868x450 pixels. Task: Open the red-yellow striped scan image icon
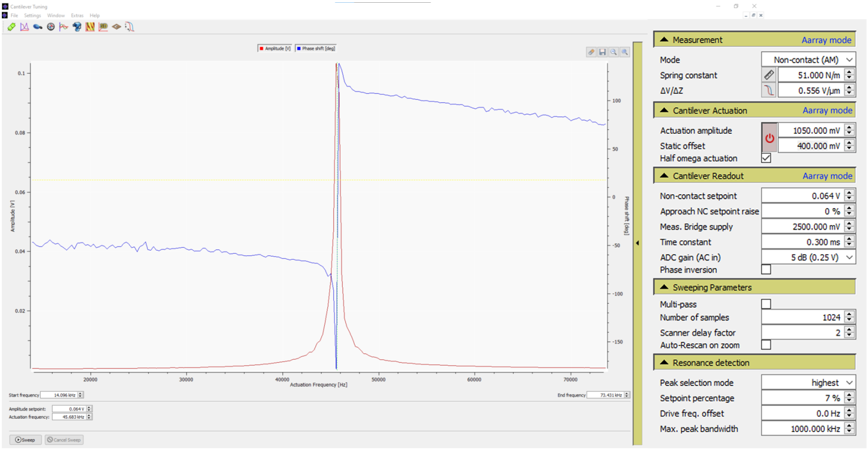pyautogui.click(x=90, y=27)
